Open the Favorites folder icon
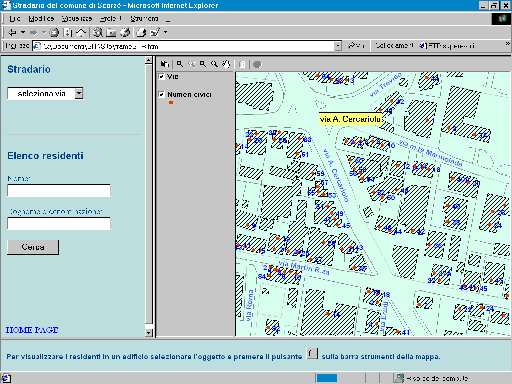The image size is (512, 384). click(x=111, y=32)
